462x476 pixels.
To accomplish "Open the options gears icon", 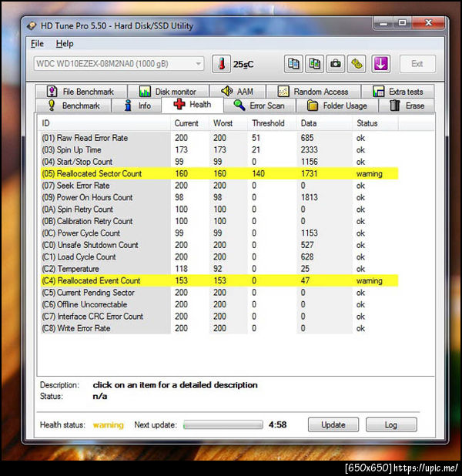I will click(x=357, y=64).
